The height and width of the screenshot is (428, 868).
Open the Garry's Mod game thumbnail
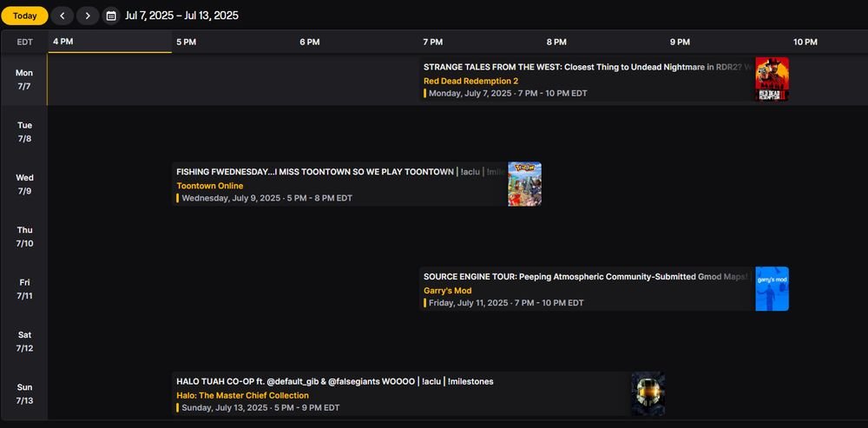click(x=772, y=288)
